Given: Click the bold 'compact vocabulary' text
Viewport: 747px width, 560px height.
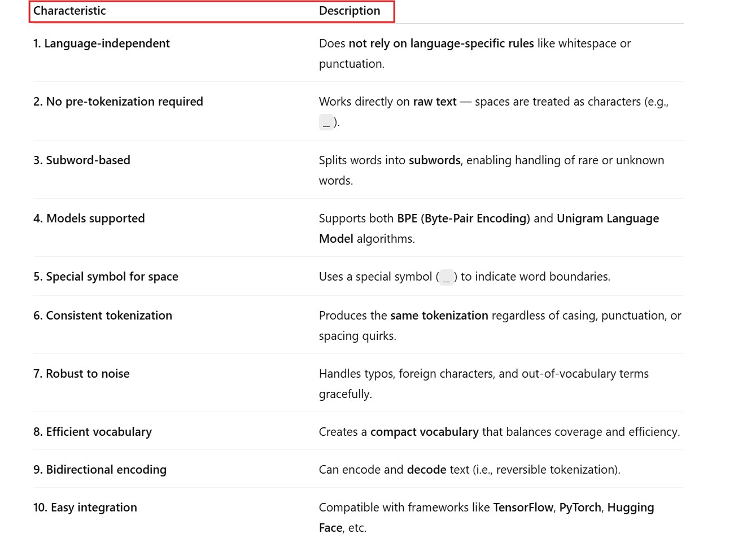Looking at the screenshot, I should click(424, 432).
